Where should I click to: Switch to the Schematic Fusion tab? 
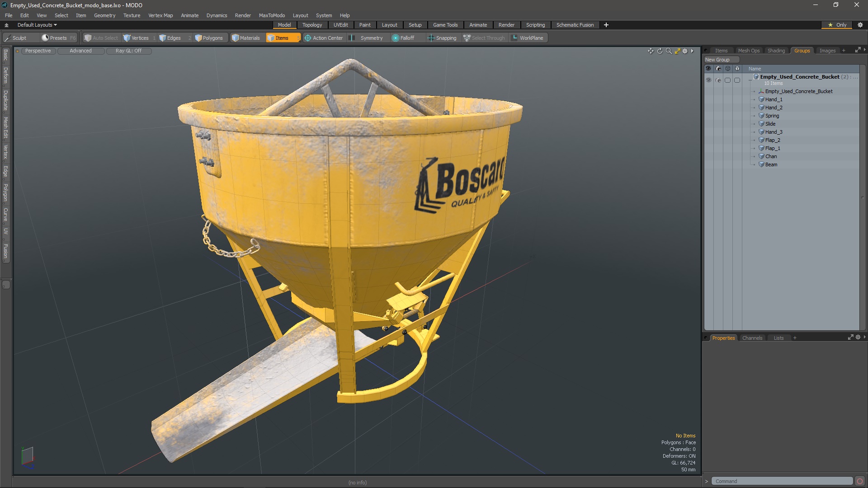coord(575,25)
